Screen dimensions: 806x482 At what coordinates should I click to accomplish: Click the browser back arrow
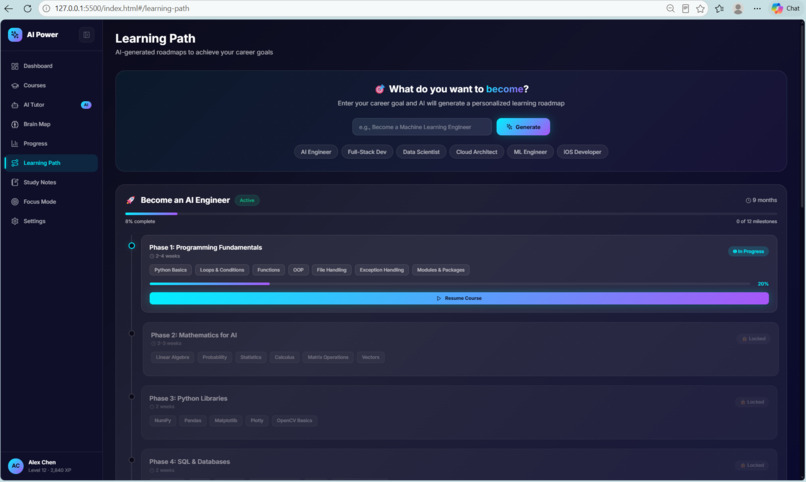click(x=9, y=8)
